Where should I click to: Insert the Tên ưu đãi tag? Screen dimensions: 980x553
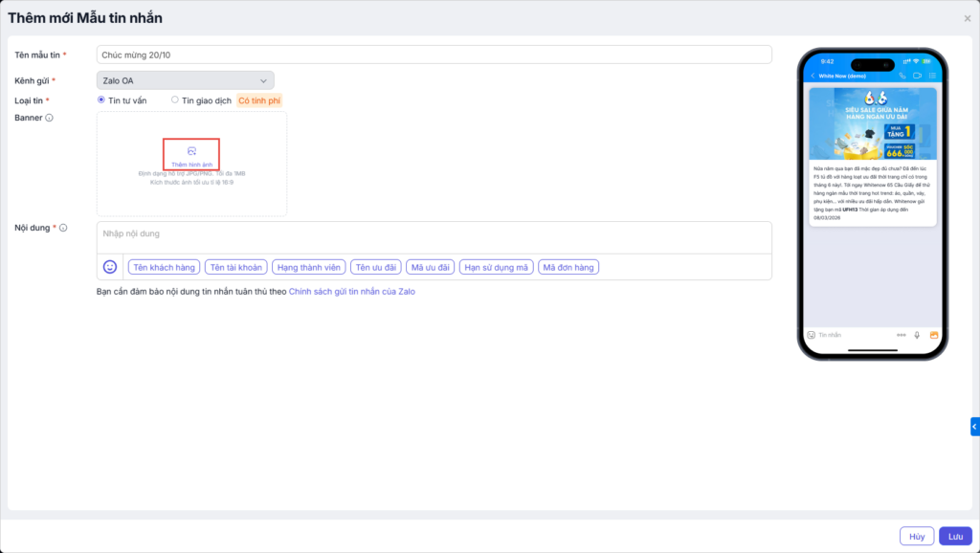tap(375, 268)
